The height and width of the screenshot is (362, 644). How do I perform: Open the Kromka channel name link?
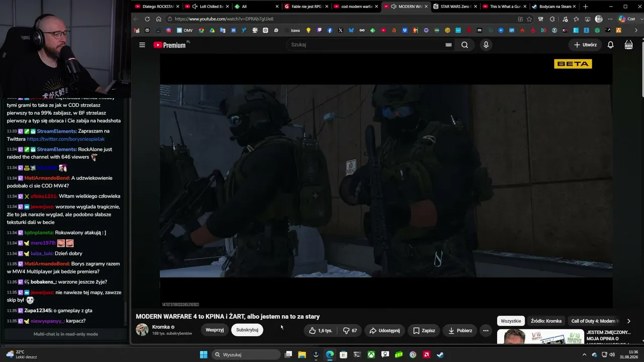161,327
